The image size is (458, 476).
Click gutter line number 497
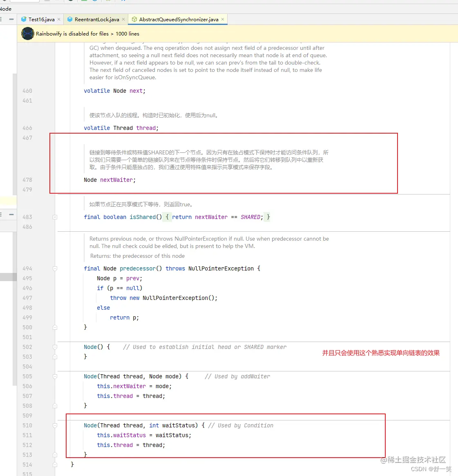(x=27, y=298)
